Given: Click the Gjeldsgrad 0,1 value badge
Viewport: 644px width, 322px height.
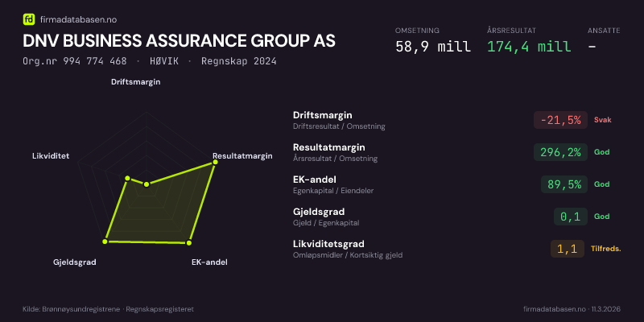Looking at the screenshot, I should click(570, 217).
